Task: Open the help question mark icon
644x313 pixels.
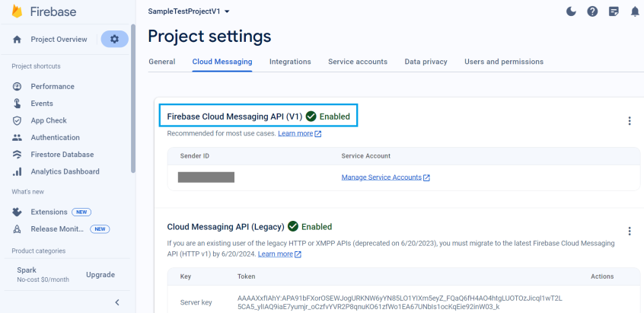Action: 592,11
